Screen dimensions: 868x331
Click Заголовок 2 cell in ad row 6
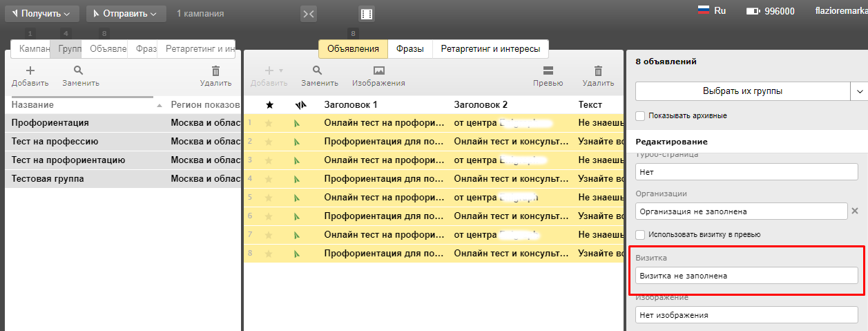tap(513, 216)
